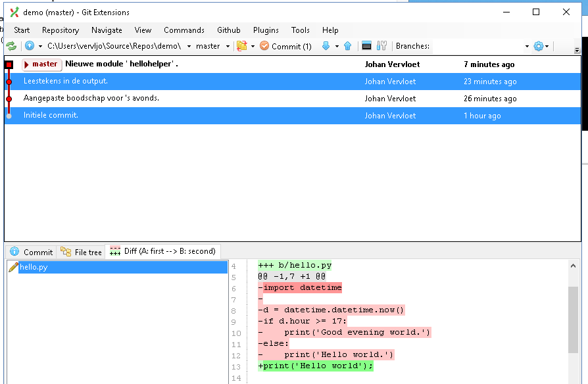Click the stash changes folder icon
Image resolution: width=588 pixels, height=384 pixels.
[242, 46]
